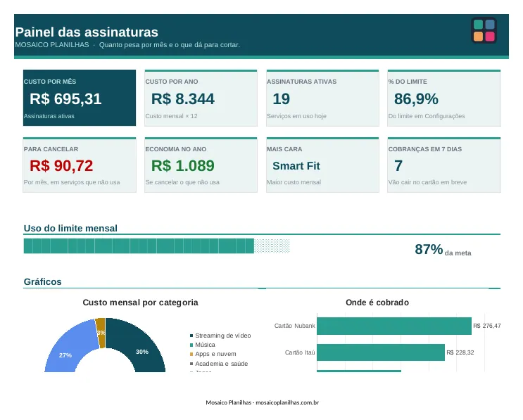
Task: Click the Música legend label
Action: tap(205, 345)
